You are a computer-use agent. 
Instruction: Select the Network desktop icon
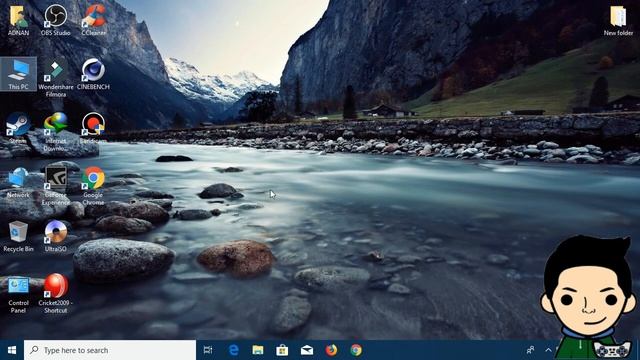tap(18, 182)
